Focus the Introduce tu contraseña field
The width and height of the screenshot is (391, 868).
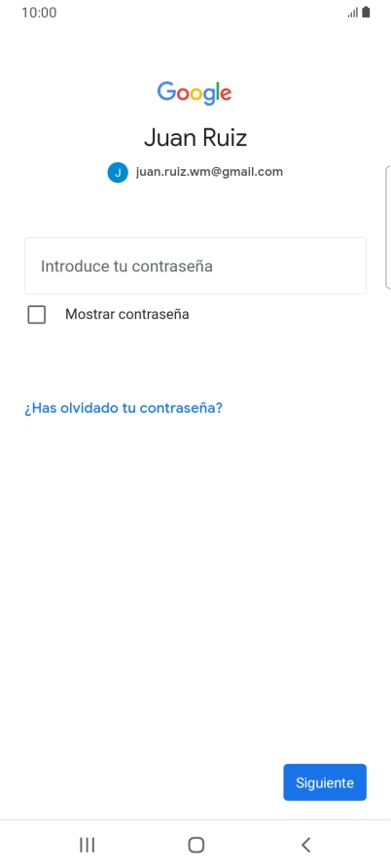coord(195,266)
